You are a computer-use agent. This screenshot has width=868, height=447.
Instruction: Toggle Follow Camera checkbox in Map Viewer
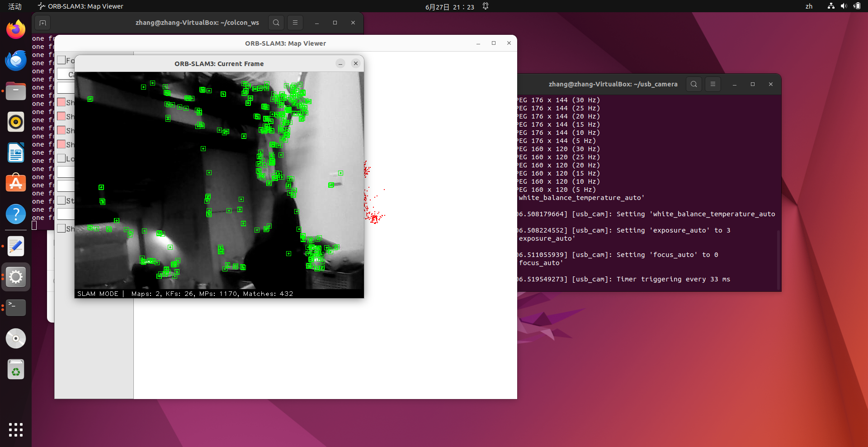(61, 60)
